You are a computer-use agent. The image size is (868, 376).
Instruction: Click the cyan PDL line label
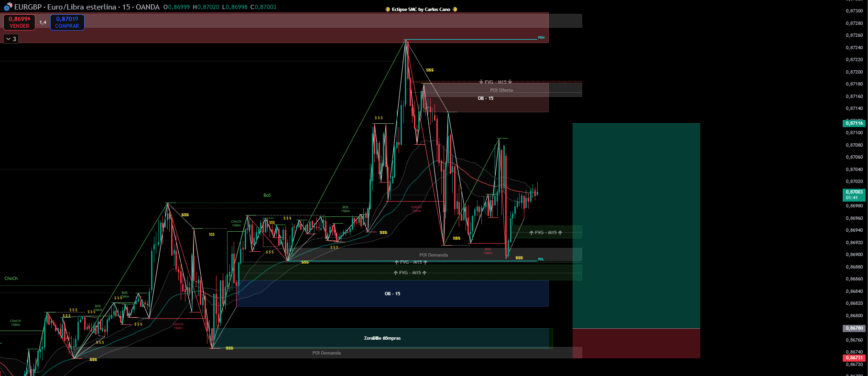click(x=541, y=259)
